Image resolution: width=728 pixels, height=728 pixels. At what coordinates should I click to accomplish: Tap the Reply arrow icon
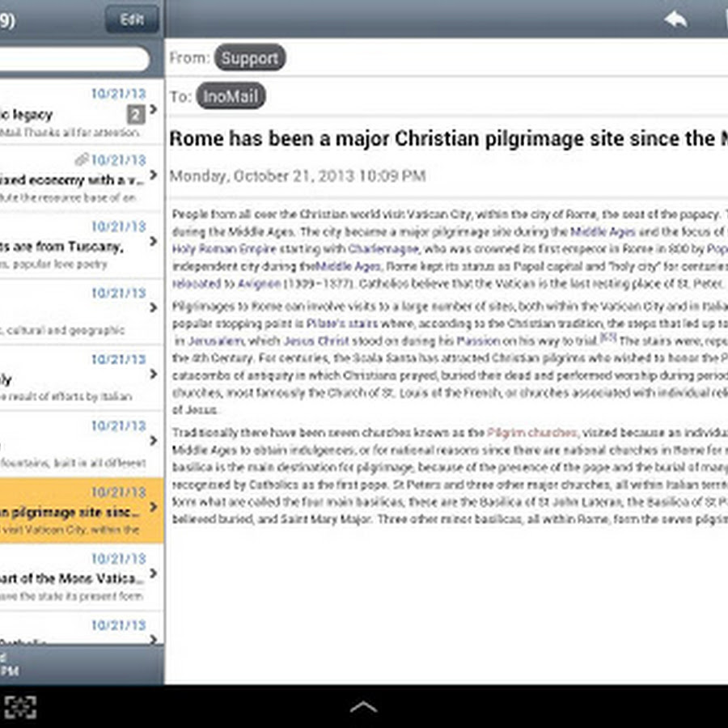point(677,18)
